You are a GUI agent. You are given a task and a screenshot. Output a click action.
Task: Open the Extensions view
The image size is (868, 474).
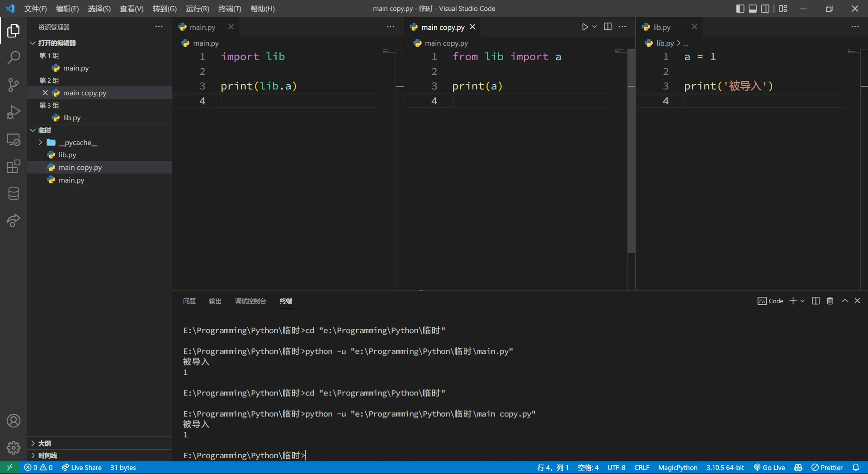(14, 166)
